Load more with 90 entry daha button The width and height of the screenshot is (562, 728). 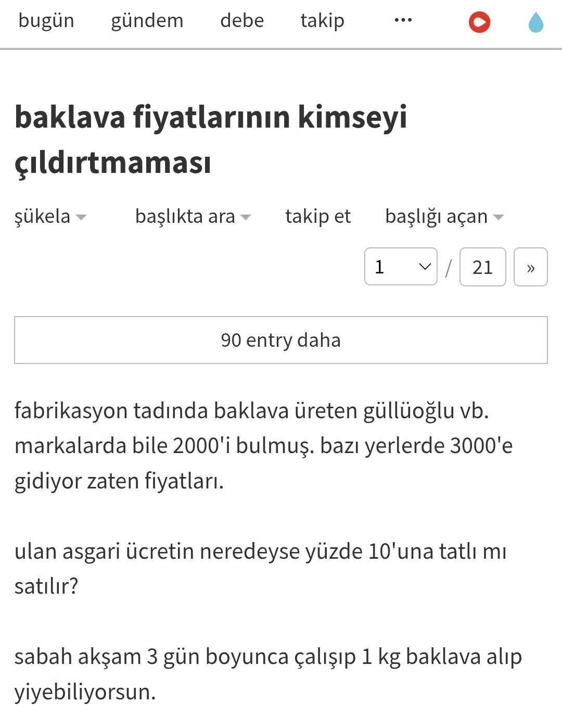(x=281, y=340)
